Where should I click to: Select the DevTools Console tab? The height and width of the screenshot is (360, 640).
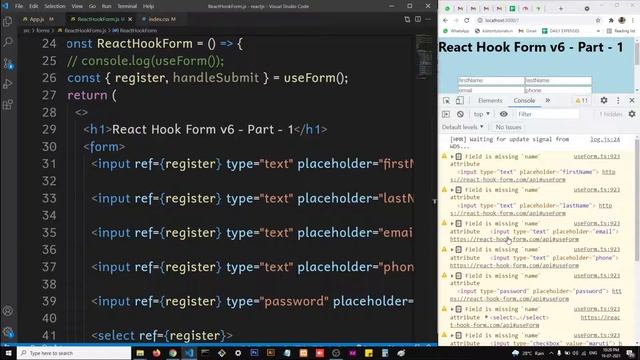(x=524, y=100)
